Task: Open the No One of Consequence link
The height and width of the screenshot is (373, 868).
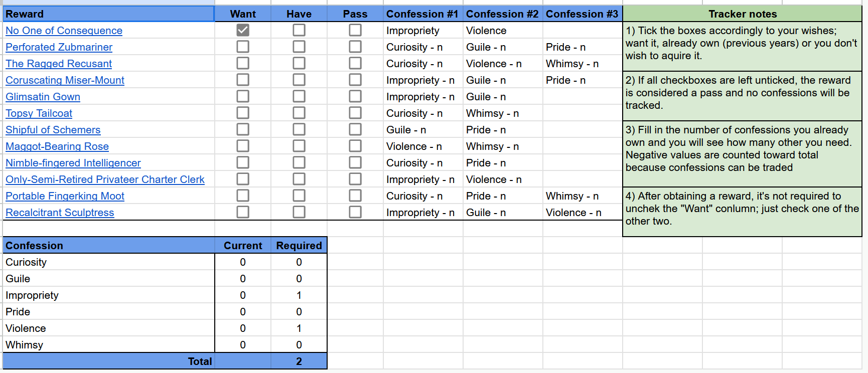Action: click(64, 31)
